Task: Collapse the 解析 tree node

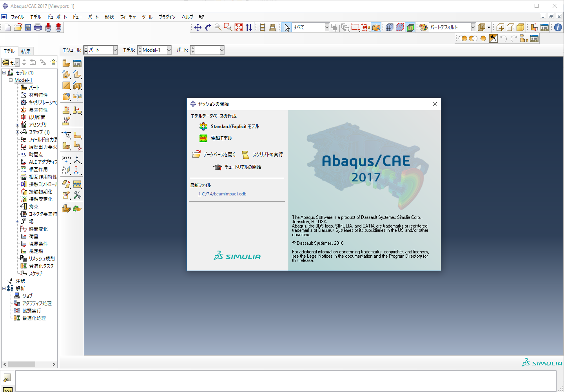Action: pyautogui.click(x=4, y=289)
